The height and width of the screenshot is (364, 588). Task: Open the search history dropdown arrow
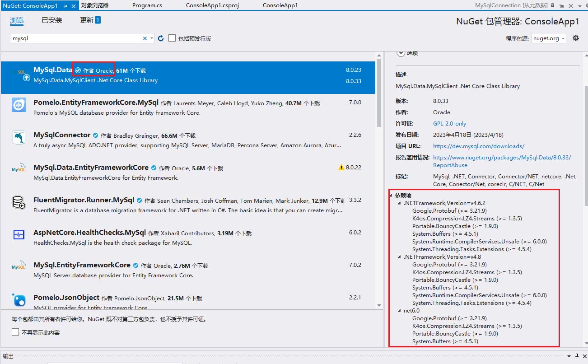click(152, 38)
